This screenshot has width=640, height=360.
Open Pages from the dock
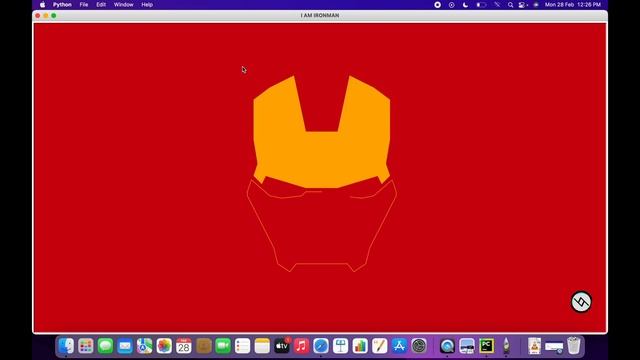[x=380, y=346]
